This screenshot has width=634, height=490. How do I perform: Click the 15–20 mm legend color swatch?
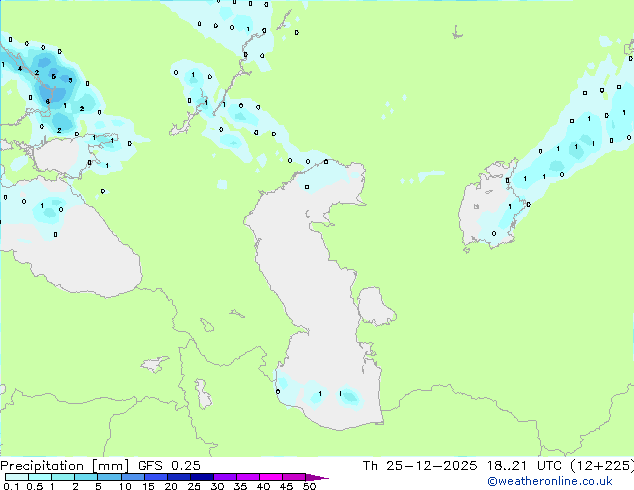155,477
